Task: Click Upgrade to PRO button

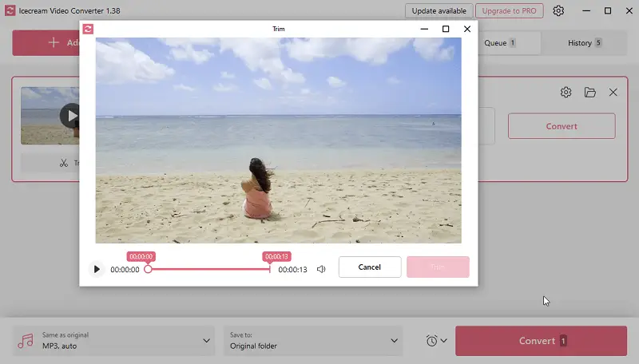Action: click(x=509, y=11)
